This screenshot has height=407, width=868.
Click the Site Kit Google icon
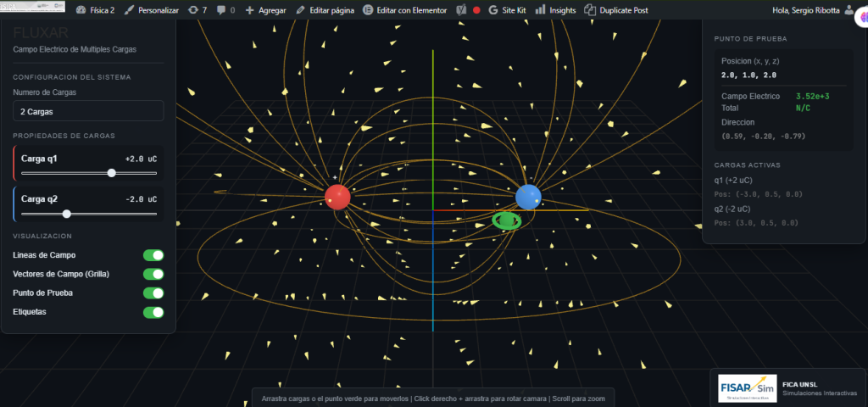(x=493, y=10)
